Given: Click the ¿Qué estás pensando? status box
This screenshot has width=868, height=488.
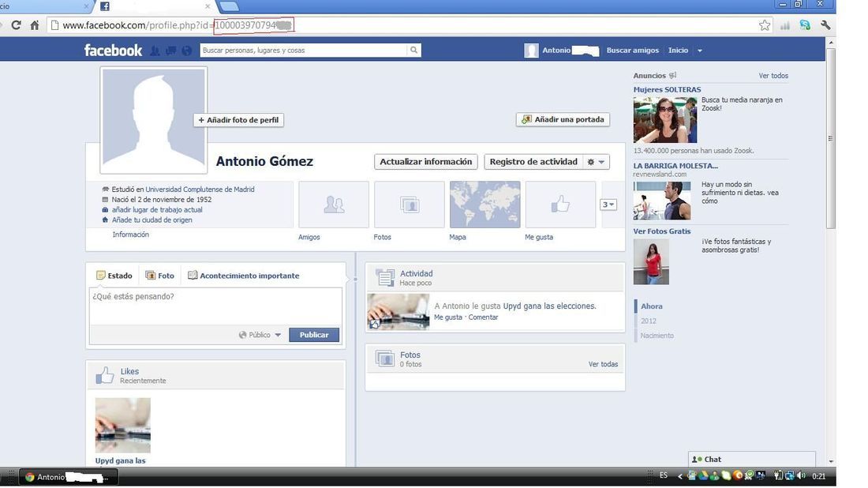Looking at the screenshot, I should coord(215,306).
